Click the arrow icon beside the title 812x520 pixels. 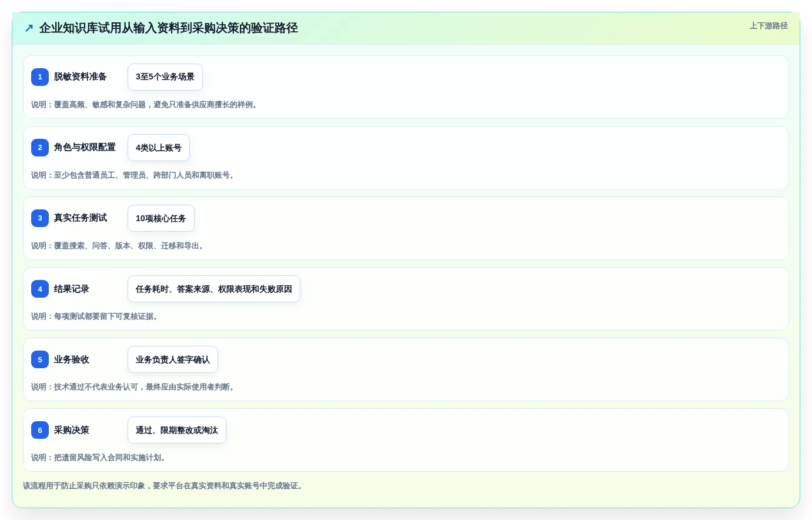tap(29, 28)
